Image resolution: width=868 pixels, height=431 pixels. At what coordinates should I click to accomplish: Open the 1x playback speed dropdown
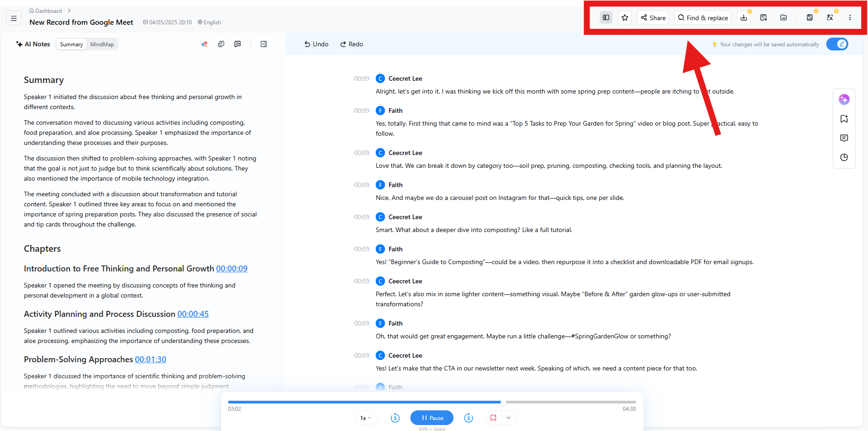point(365,418)
